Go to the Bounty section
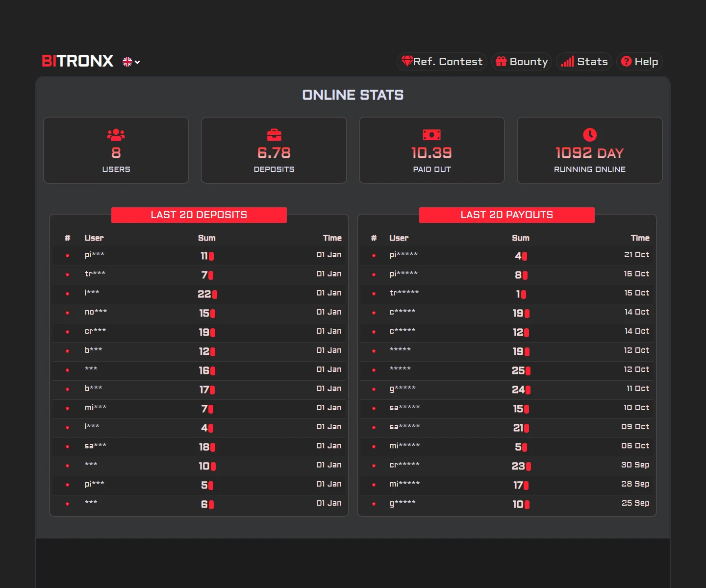Screen dimensions: 706x588 (x=522, y=62)
